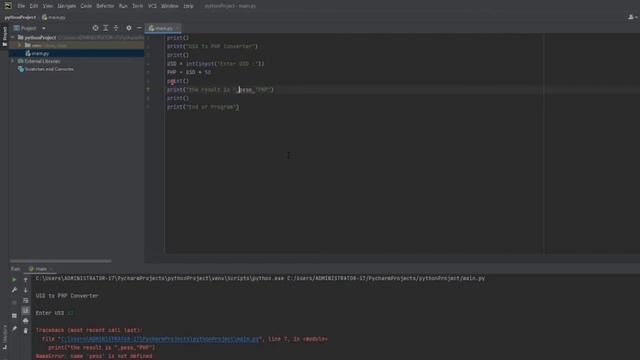Click locate opened file target icon
Screen dimensions: 640x360
96,28
